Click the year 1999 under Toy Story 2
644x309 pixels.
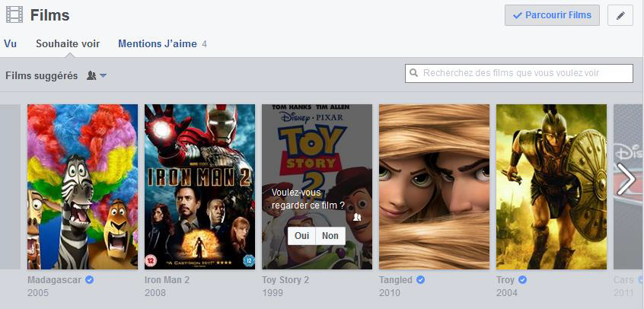click(x=273, y=293)
